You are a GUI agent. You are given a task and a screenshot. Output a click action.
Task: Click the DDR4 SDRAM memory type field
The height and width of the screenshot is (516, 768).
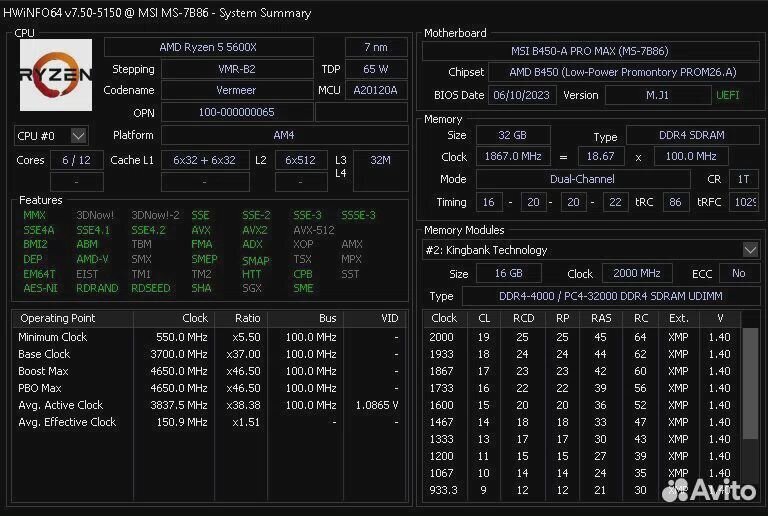[692, 135]
